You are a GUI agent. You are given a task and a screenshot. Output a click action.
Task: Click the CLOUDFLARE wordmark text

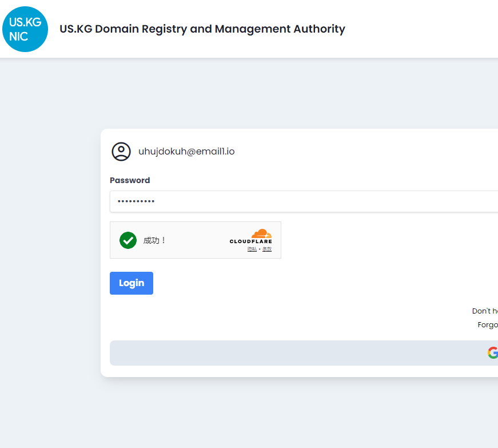click(x=251, y=241)
